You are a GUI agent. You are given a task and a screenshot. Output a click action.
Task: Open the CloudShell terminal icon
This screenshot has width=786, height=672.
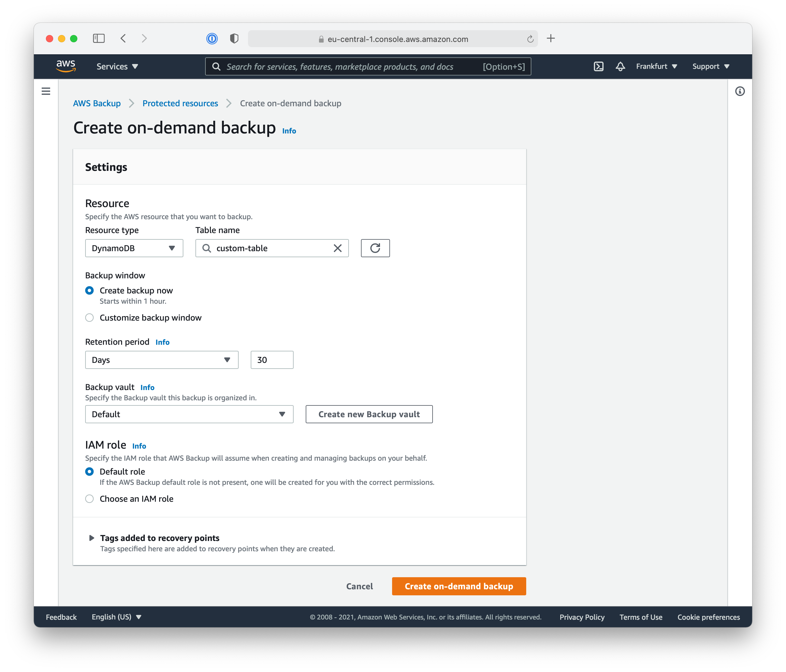[598, 66]
